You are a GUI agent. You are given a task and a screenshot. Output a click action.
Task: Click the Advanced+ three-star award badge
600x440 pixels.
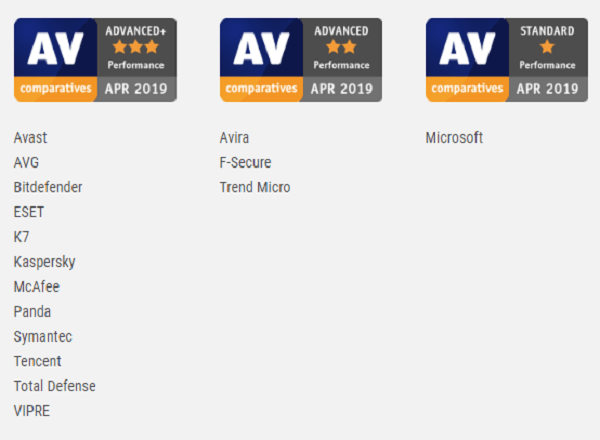coord(95,60)
